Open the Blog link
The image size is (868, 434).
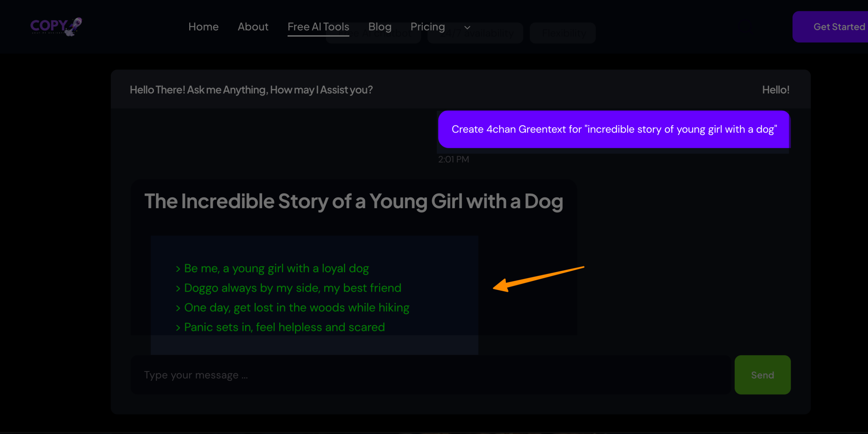(380, 27)
